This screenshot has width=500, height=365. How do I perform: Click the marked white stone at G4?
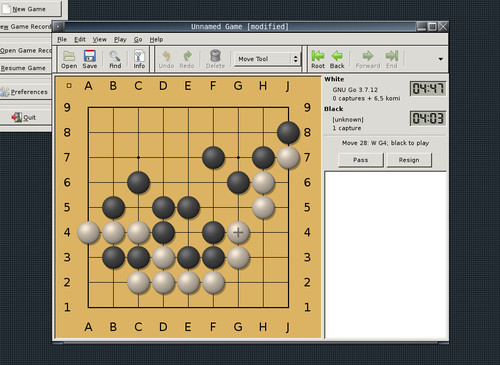coord(238,232)
